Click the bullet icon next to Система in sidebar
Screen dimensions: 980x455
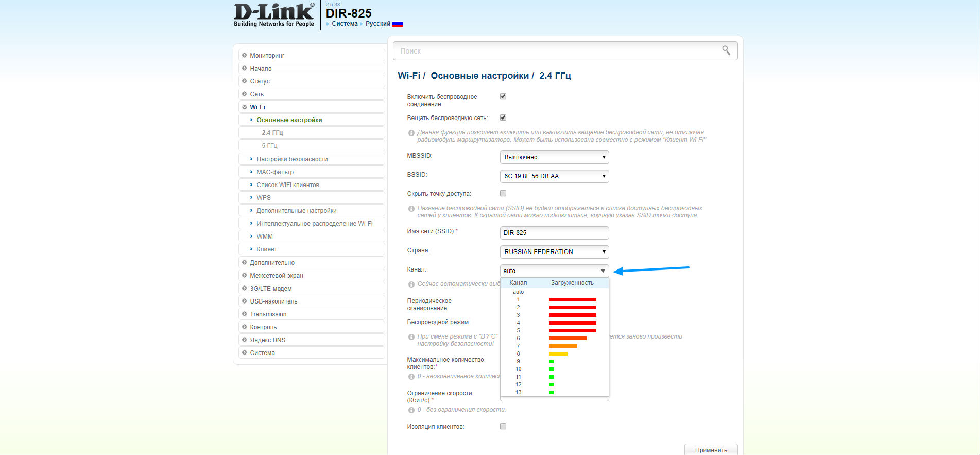click(x=245, y=352)
